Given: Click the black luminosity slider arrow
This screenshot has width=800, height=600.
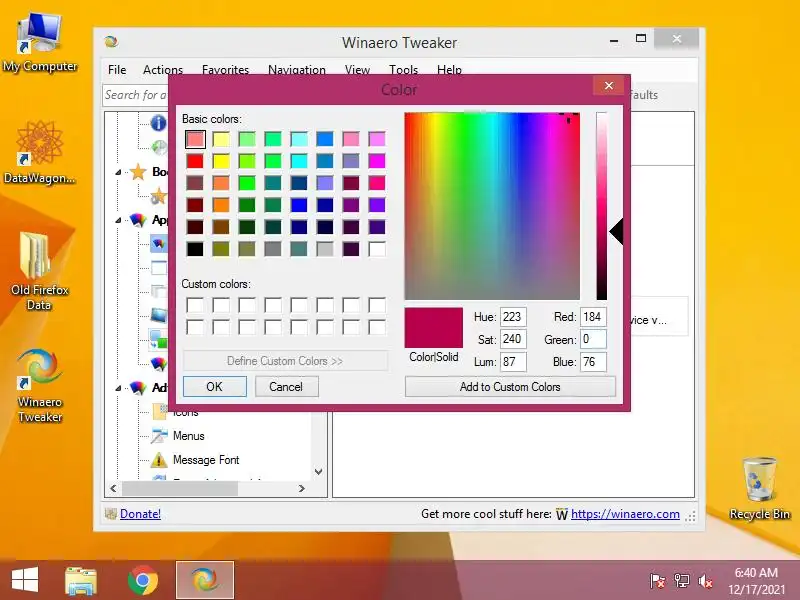Looking at the screenshot, I should (x=616, y=232).
